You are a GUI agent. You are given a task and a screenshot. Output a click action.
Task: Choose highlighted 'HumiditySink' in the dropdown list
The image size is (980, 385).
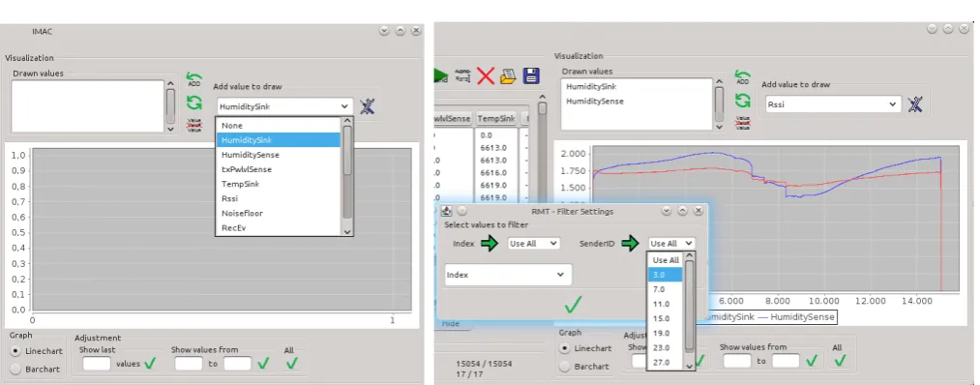coord(279,140)
